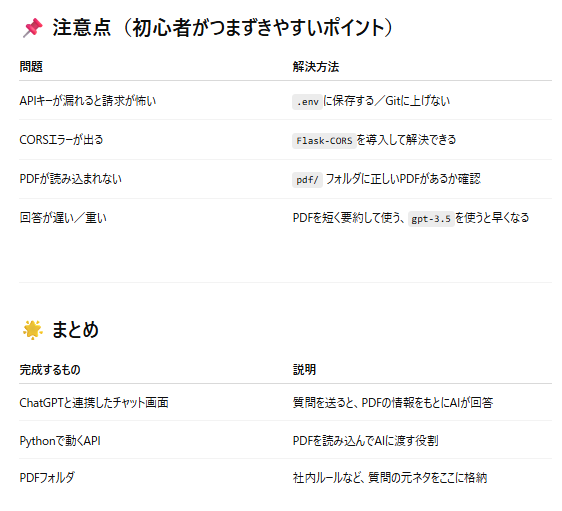The width and height of the screenshot is (562, 511).
Task: Select the APIキーが漏れると請求が怖い cell
Action: (x=88, y=101)
